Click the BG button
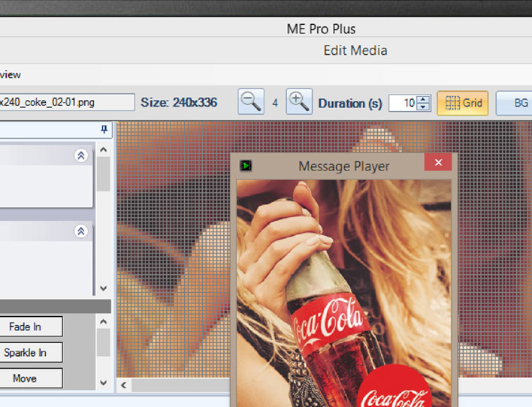Viewport: 532px width, 407px height. click(x=514, y=103)
